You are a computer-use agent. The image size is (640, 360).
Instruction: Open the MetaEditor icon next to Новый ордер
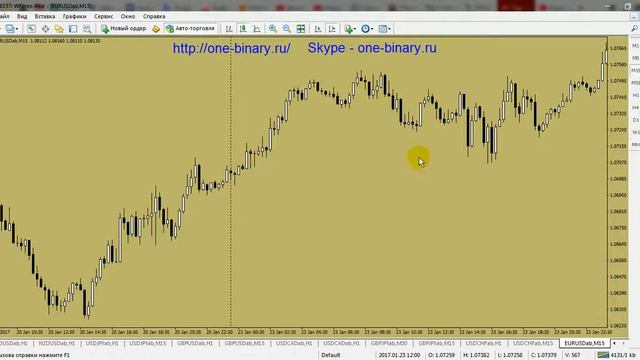pyautogui.click(x=156, y=29)
